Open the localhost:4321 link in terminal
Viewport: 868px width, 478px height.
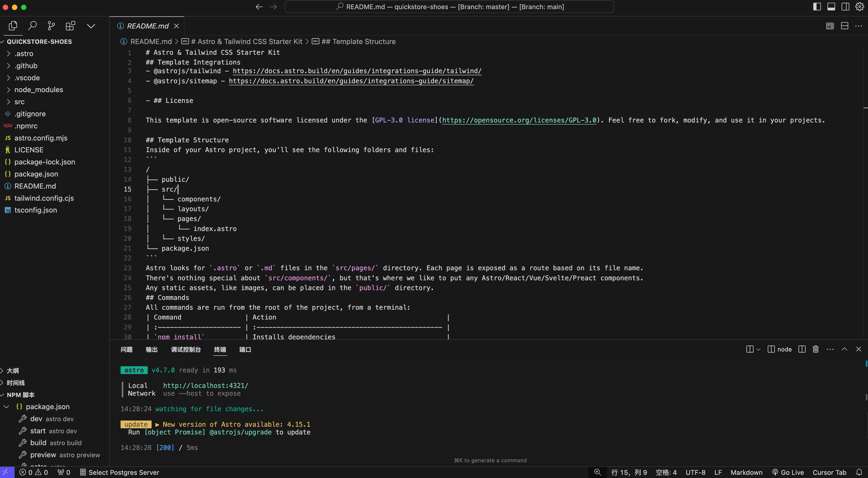coord(206,386)
